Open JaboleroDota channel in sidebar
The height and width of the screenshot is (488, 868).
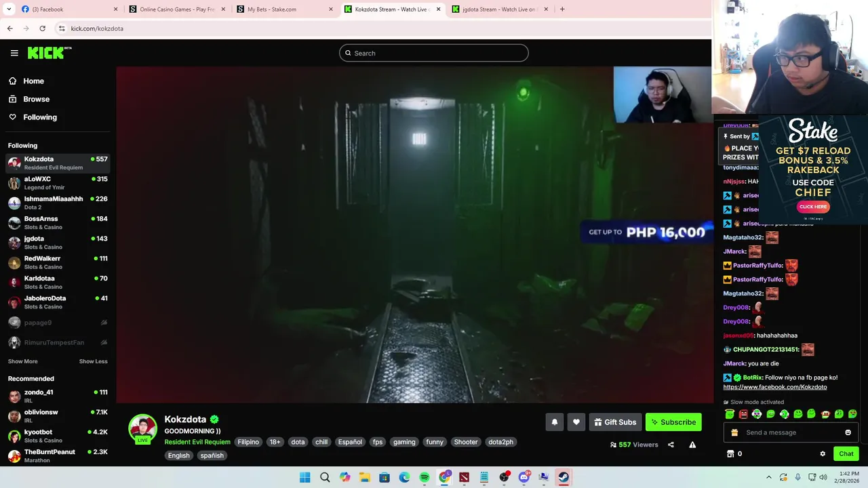click(x=58, y=302)
